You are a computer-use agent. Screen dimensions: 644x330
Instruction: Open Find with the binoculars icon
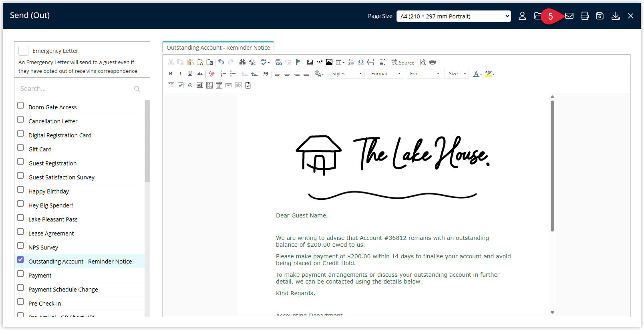pos(242,62)
